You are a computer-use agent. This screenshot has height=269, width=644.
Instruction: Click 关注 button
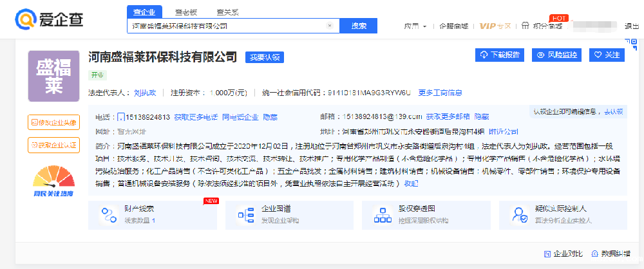point(607,55)
